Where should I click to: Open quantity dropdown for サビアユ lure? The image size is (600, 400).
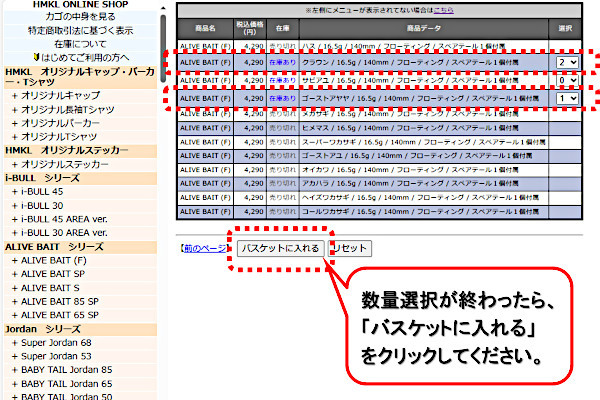[x=567, y=79]
